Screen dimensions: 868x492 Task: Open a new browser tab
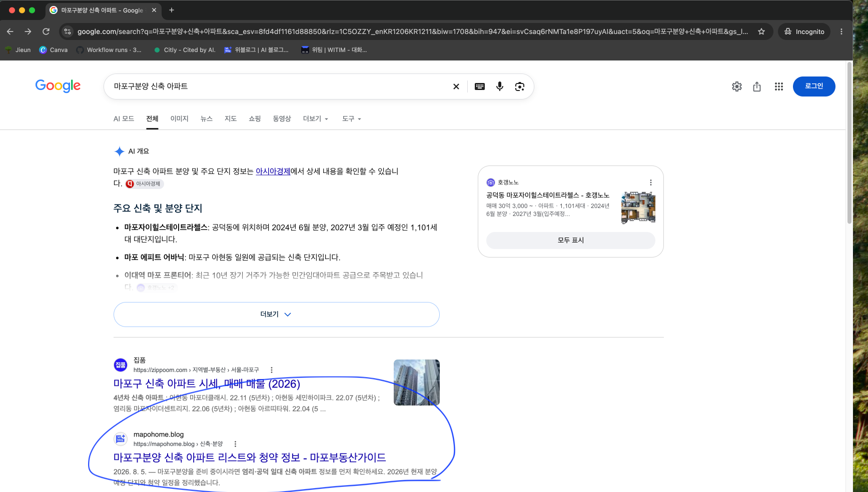pyautogui.click(x=172, y=10)
